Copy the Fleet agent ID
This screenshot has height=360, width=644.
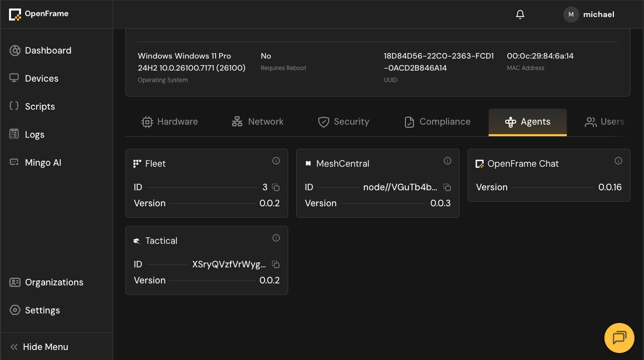coord(276,187)
